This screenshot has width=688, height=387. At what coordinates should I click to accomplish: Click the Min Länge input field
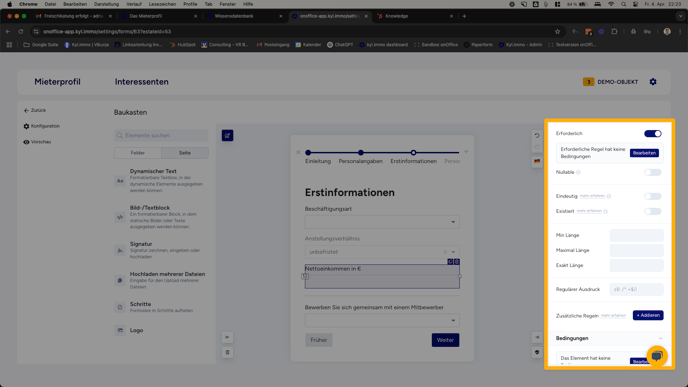tap(636, 235)
